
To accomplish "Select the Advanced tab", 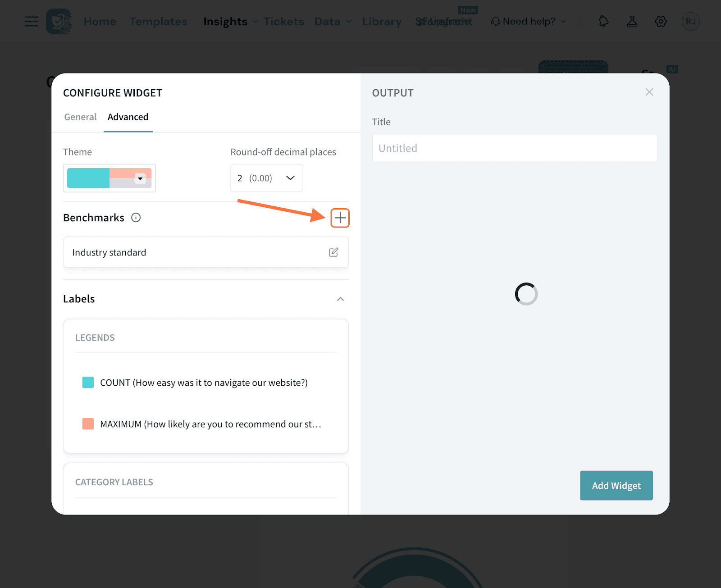I will pyautogui.click(x=128, y=117).
